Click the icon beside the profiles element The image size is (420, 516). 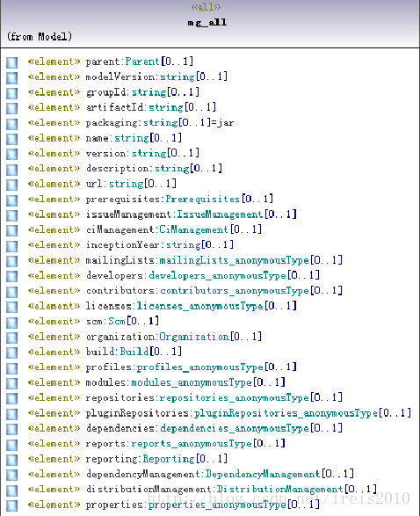click(11, 368)
